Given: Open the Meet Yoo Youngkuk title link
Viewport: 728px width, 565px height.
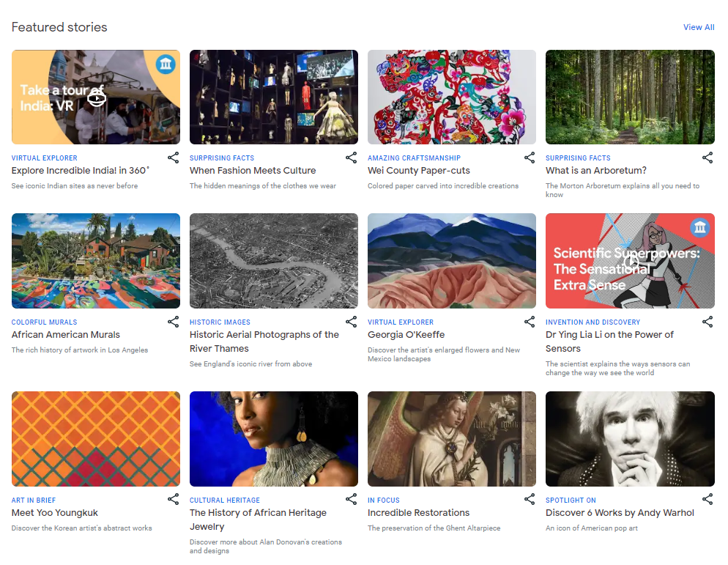Looking at the screenshot, I should [x=55, y=513].
